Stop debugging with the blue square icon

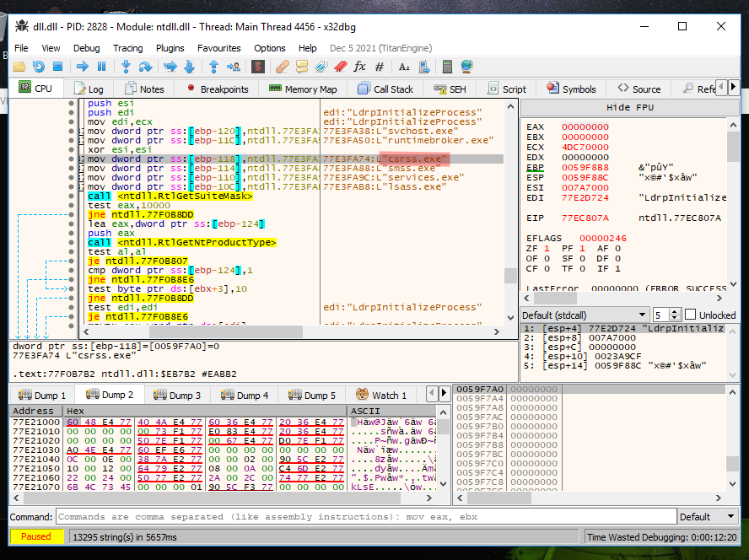coord(58,67)
